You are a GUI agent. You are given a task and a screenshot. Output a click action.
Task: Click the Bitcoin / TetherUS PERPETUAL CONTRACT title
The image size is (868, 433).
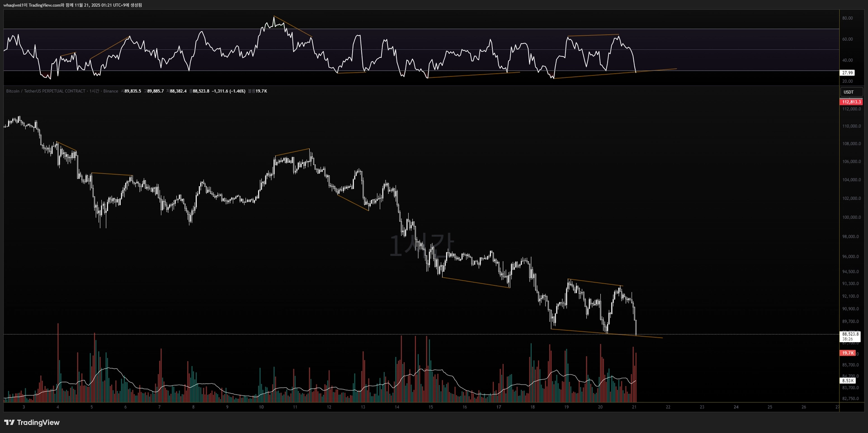click(45, 91)
